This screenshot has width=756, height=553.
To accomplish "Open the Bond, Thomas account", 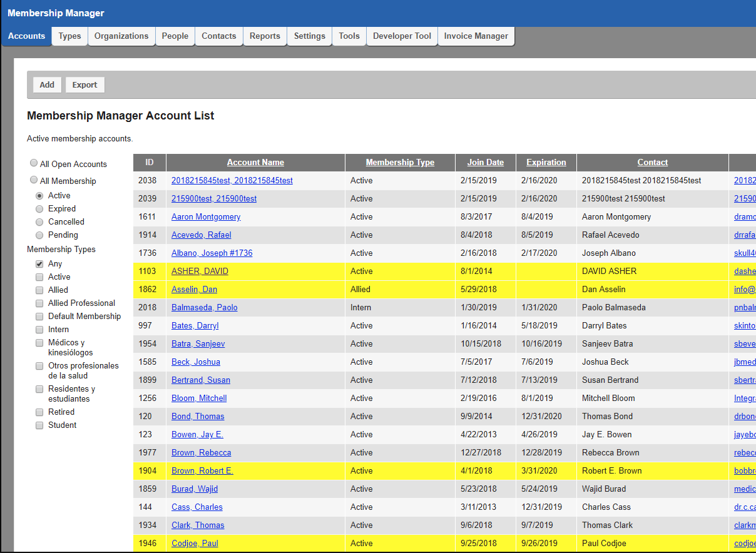I will pyautogui.click(x=198, y=417).
